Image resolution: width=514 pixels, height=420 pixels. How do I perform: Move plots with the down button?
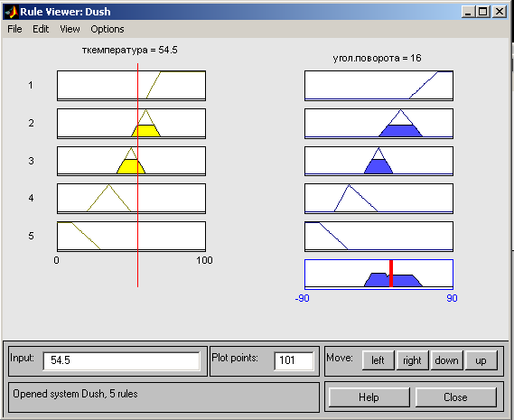446,360
